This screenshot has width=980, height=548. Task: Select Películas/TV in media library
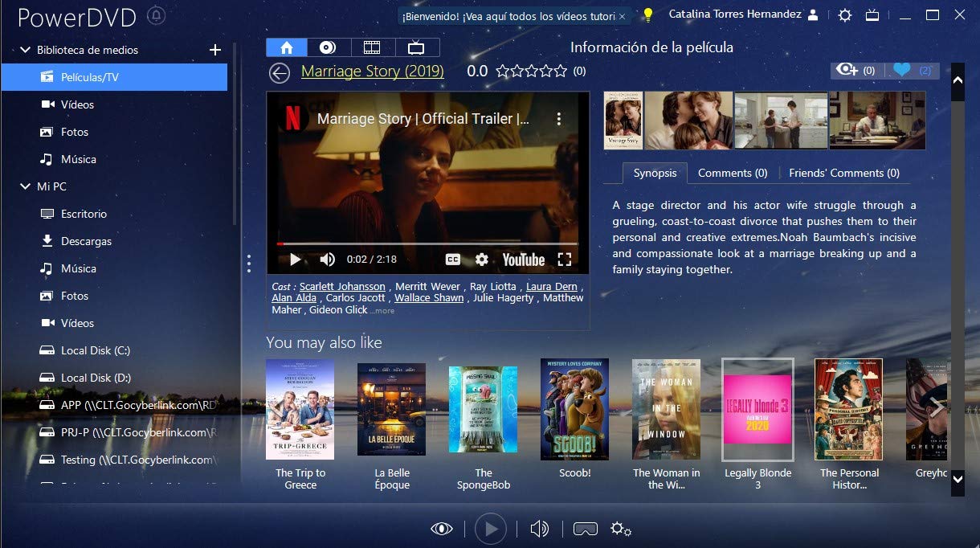pyautogui.click(x=114, y=77)
